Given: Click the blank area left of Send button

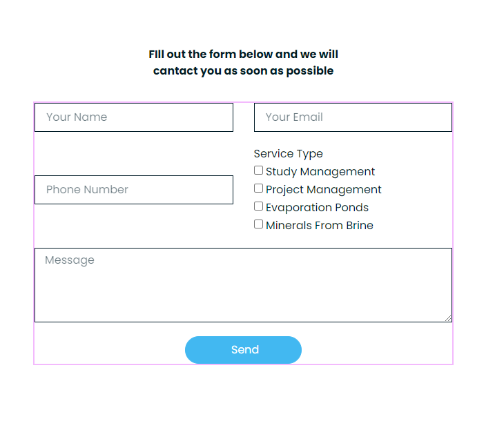Looking at the screenshot, I should click(109, 350).
